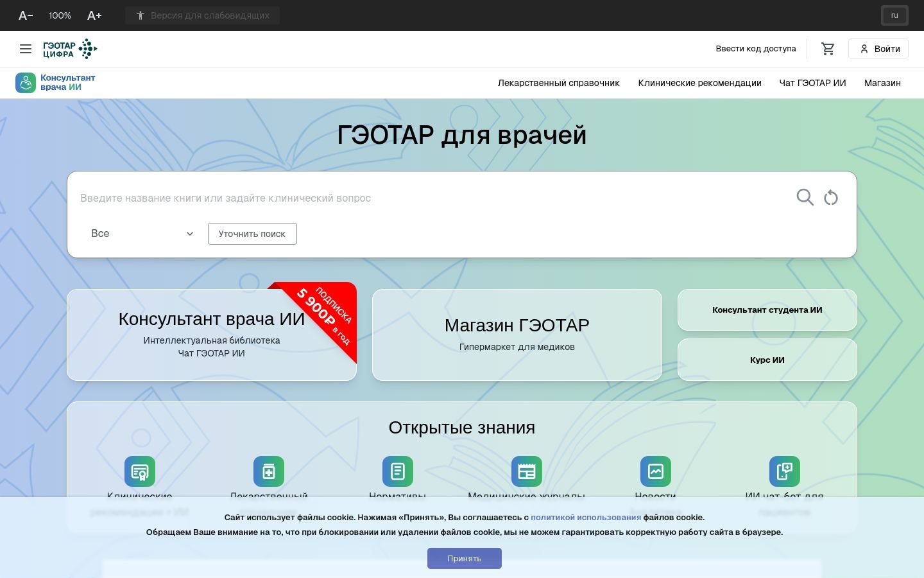
Task: Open Клинические рекомендации in top navigation
Action: point(699,83)
